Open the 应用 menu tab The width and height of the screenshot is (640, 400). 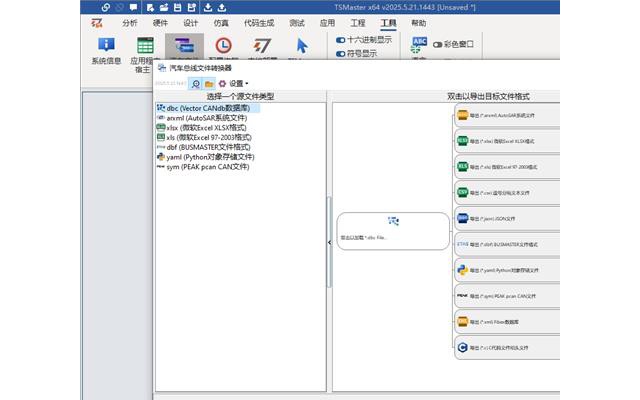327,23
